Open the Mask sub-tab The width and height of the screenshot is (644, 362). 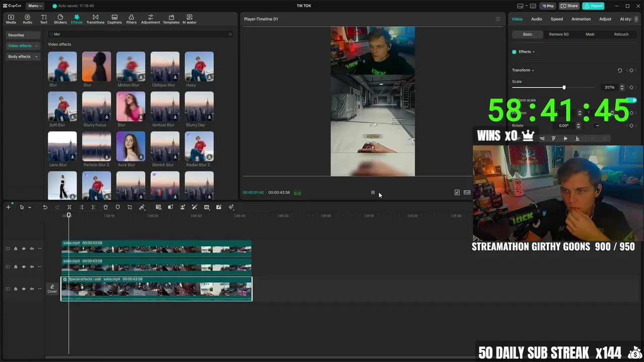tap(590, 34)
